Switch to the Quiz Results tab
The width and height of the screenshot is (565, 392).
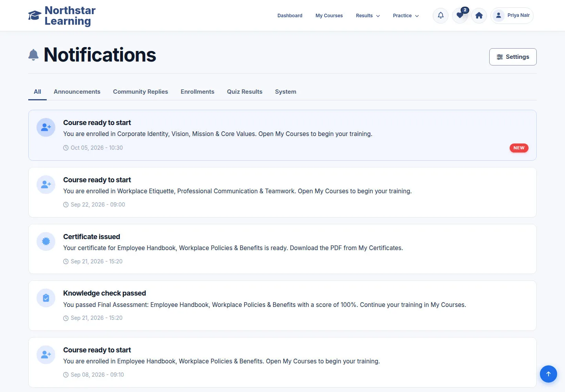pos(244,92)
